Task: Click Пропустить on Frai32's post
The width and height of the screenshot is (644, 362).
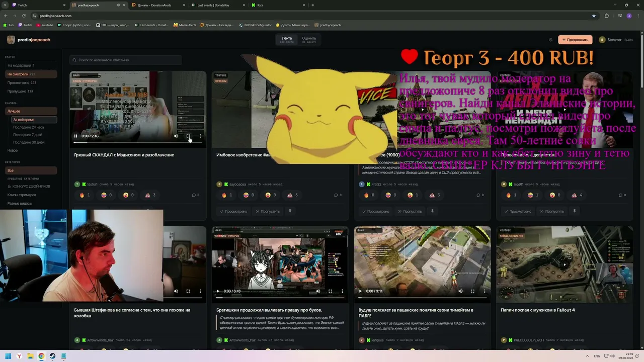Action: [410, 211]
